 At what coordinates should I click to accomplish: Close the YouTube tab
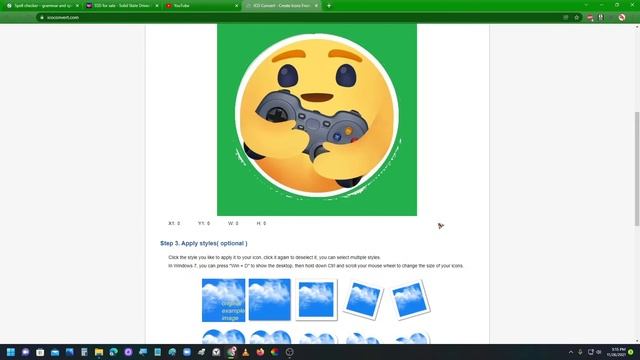click(x=236, y=6)
